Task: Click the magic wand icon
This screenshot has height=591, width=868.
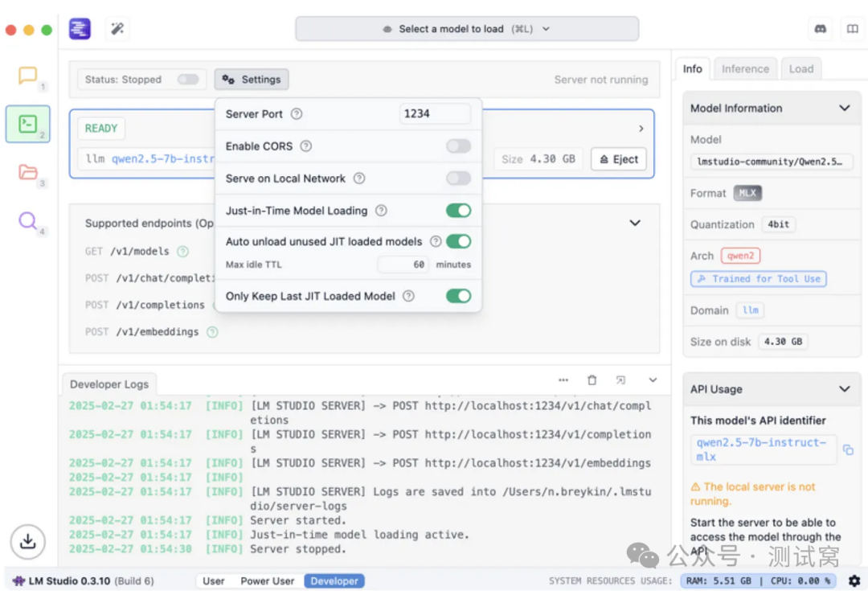Action: click(117, 29)
